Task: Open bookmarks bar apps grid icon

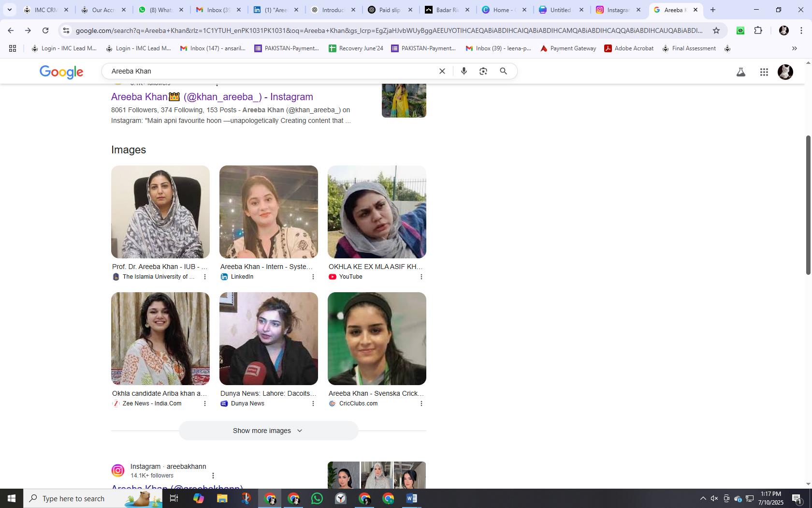Action: click(13, 48)
